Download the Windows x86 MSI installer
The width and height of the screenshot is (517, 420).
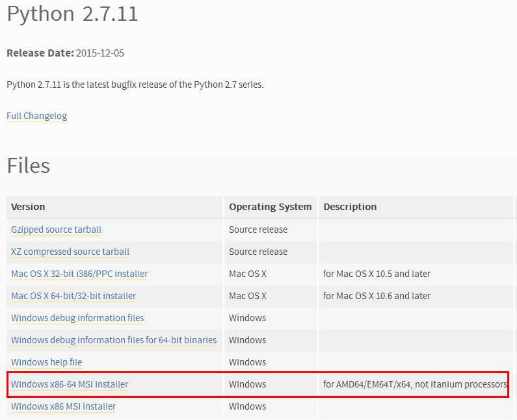tap(64, 406)
